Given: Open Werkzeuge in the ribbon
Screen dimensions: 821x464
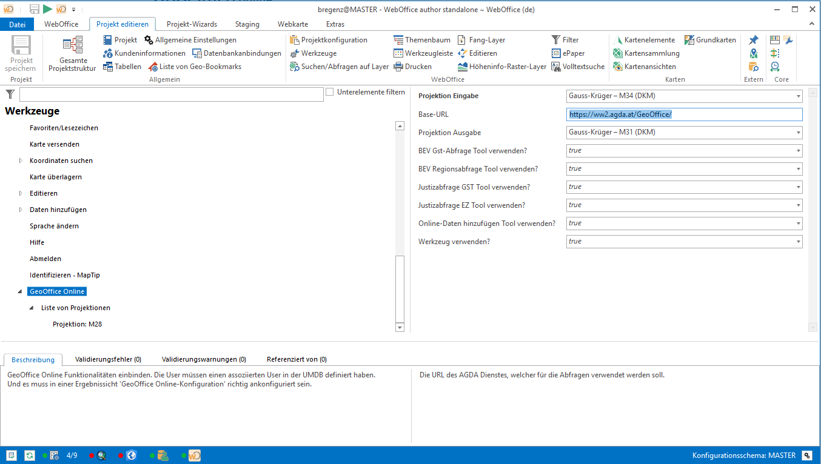Looking at the screenshot, I should pos(313,53).
